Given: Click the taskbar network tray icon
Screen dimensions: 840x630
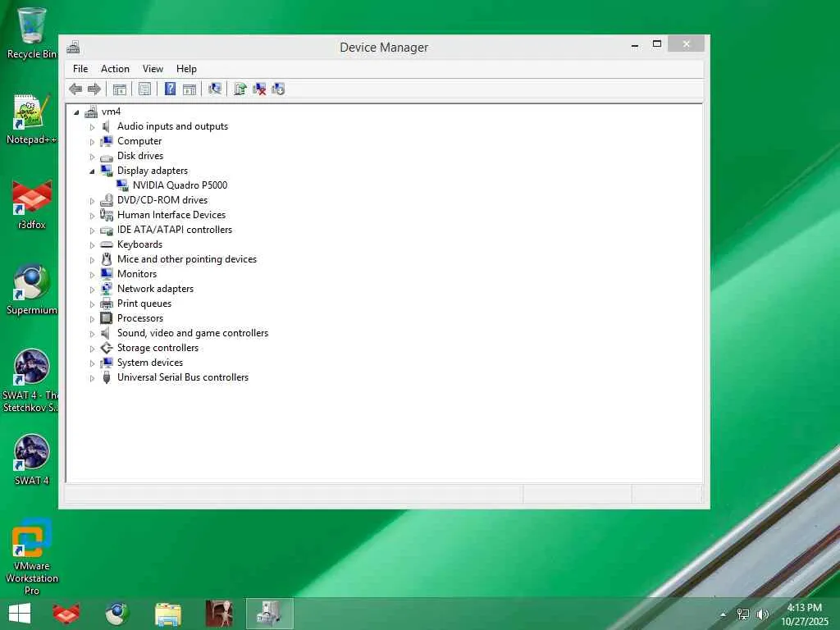Looking at the screenshot, I should (x=743, y=614).
